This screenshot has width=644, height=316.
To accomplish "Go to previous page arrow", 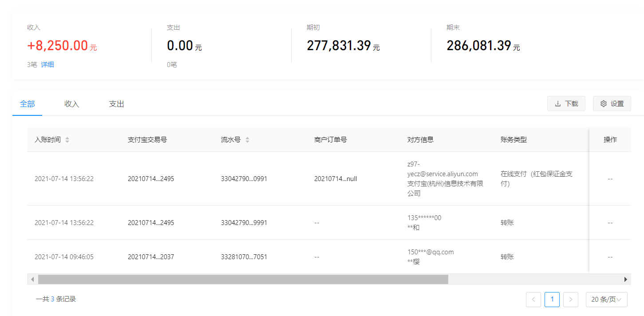I will pos(533,299).
